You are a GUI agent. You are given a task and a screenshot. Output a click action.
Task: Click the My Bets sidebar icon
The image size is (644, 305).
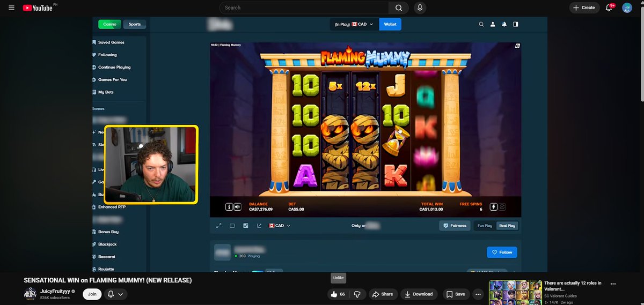[x=94, y=92]
